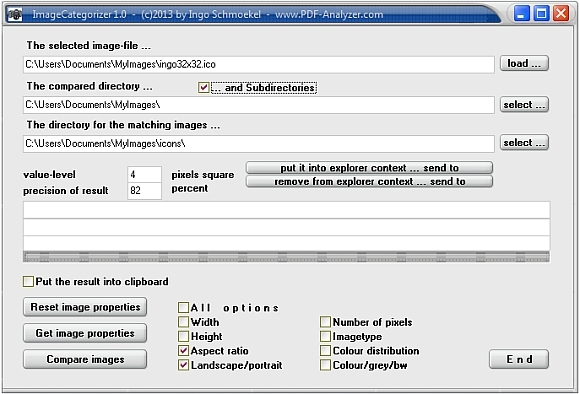Focus the compared directory path field
Image resolution: width=580 pixels, height=394 pixels.
coord(259,105)
